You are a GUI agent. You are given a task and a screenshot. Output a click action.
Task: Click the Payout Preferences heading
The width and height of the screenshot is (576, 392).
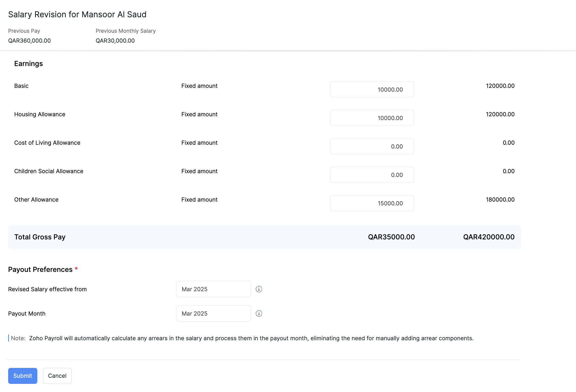(x=40, y=270)
